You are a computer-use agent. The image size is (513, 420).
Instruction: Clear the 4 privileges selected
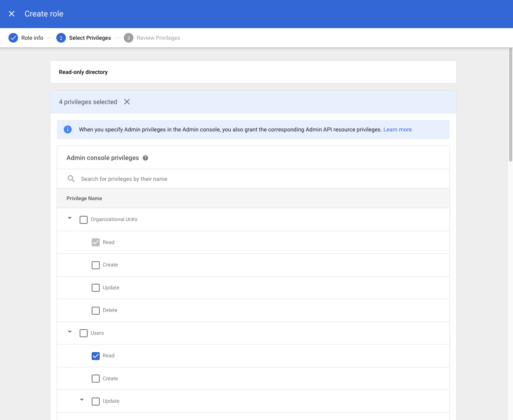[x=127, y=102]
